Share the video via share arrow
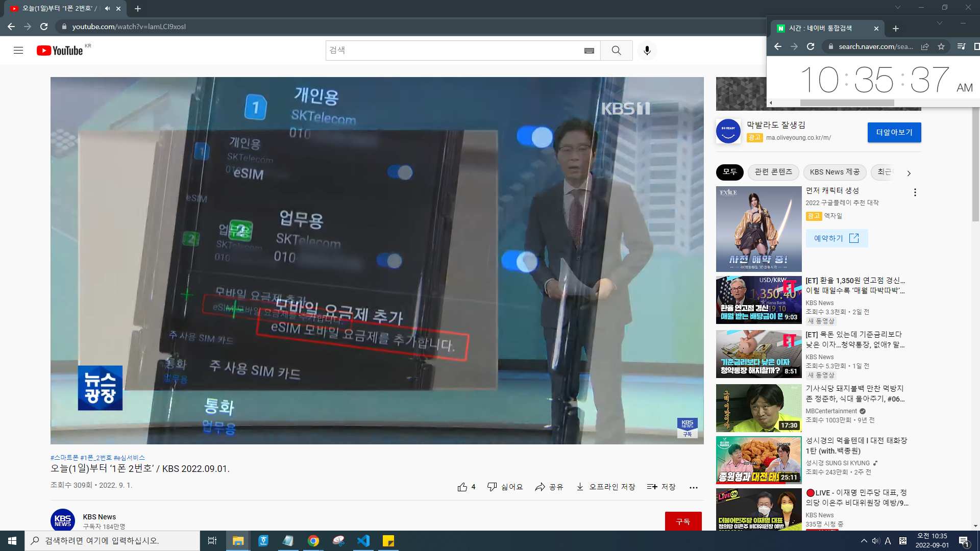This screenshot has width=980, height=551. click(540, 487)
